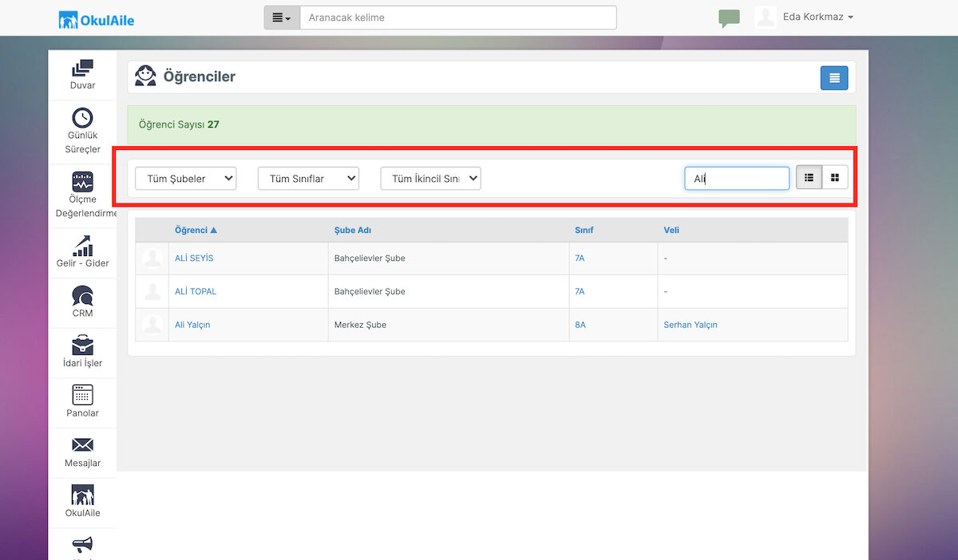958x560 pixels.
Task: Open Ölçme Değerlendirme sidebar icon
Action: (82, 181)
